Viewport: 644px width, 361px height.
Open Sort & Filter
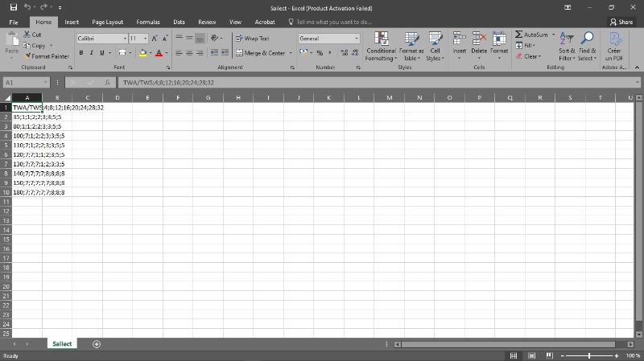tap(567, 47)
